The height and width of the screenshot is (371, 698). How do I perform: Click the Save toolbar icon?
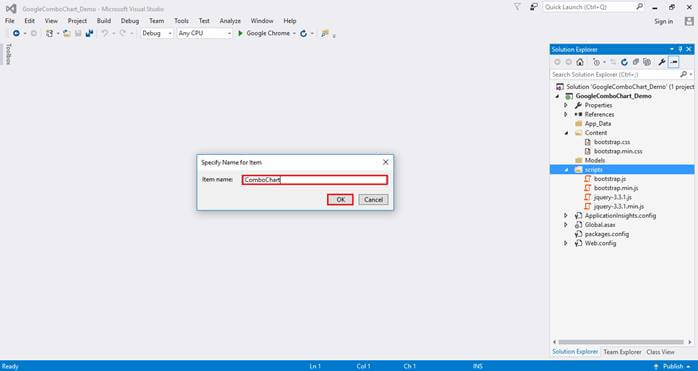pos(78,33)
